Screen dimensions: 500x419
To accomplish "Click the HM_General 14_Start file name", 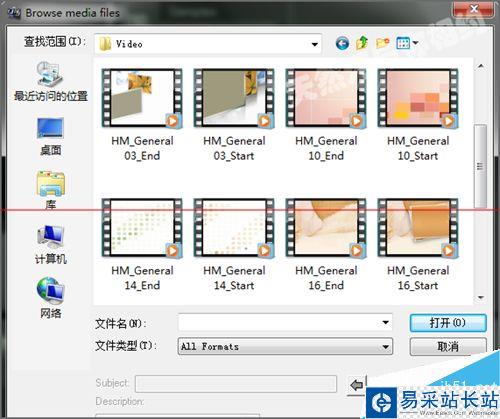I will (x=234, y=278).
